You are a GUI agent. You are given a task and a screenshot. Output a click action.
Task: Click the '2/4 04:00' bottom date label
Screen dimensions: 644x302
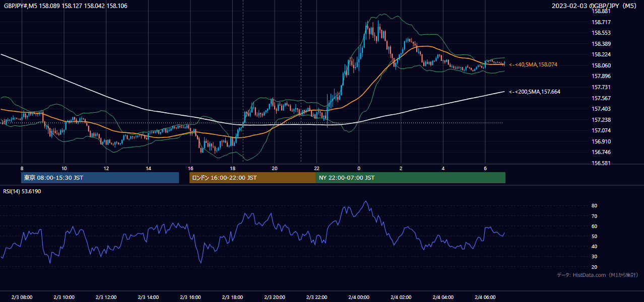coord(443,297)
